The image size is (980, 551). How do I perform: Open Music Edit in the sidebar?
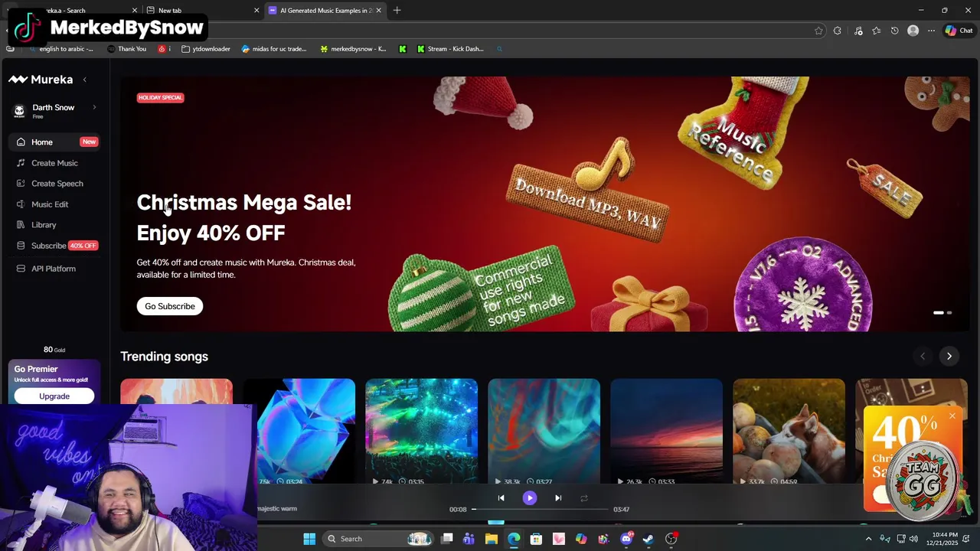coord(54,204)
